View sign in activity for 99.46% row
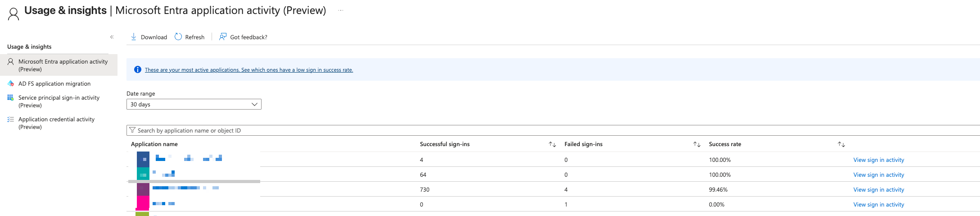This screenshot has width=980, height=216. tap(879, 189)
